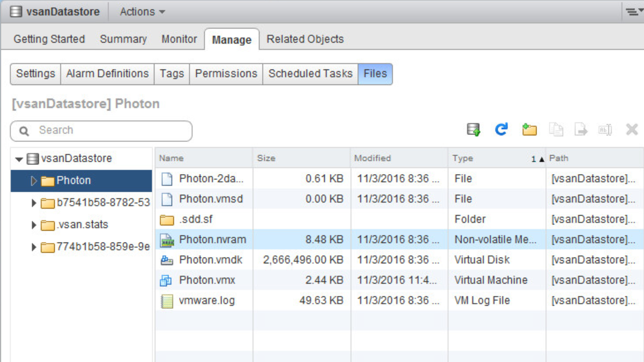This screenshot has width=644, height=362.
Task: Click the vmware.log file icon
Action: [167, 301]
